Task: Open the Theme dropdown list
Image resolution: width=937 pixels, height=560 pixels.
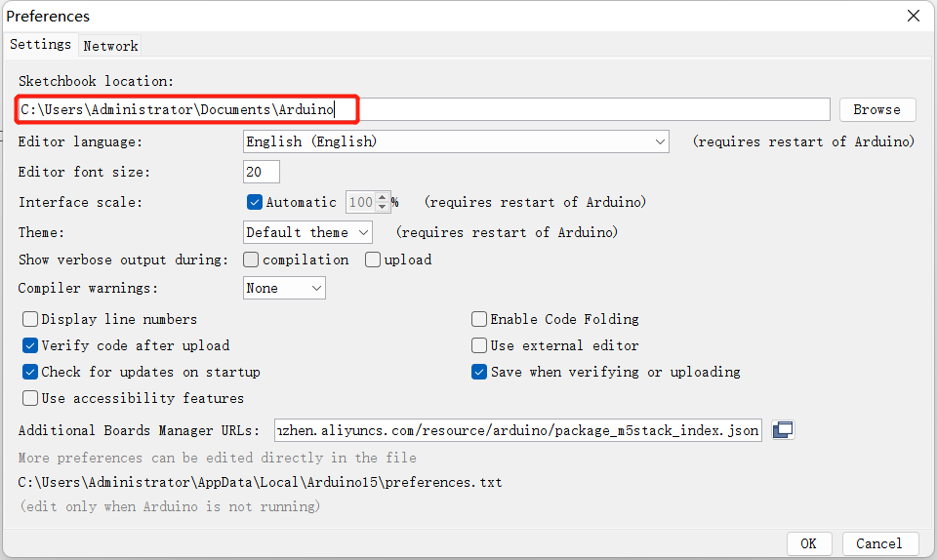Action: 307,232
